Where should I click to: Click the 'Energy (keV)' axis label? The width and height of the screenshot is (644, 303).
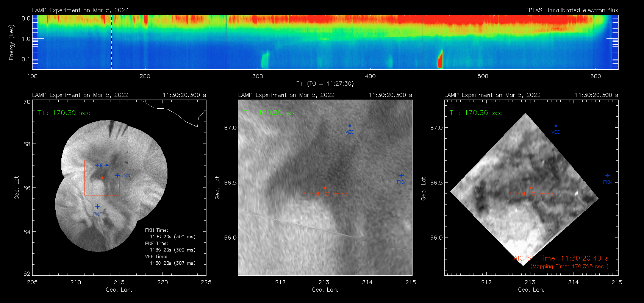11,42
